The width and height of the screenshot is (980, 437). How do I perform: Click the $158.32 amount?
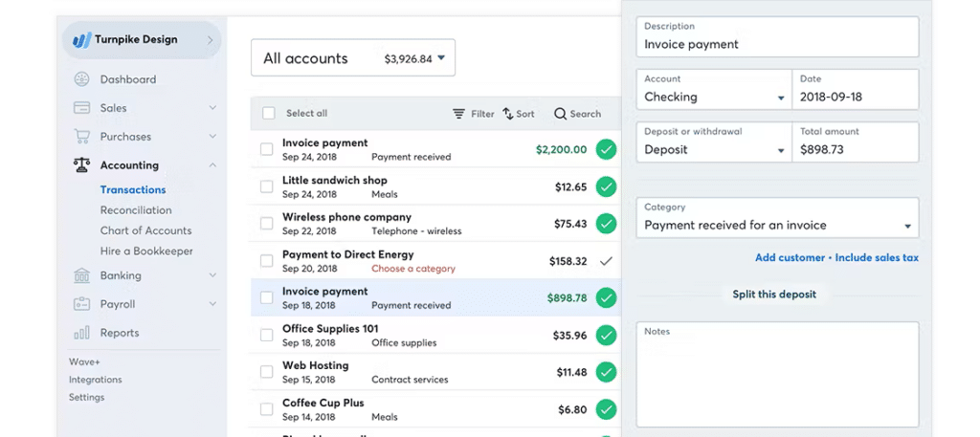pyautogui.click(x=568, y=261)
